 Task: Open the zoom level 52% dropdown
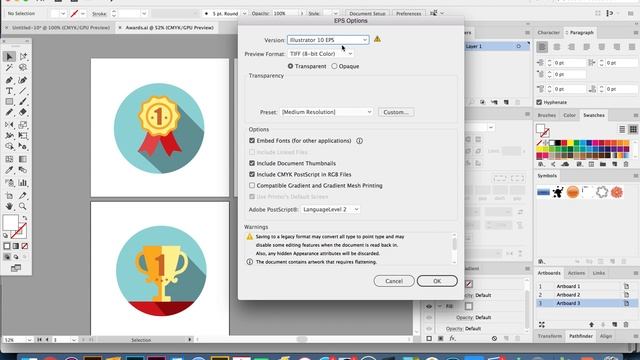[29, 340]
